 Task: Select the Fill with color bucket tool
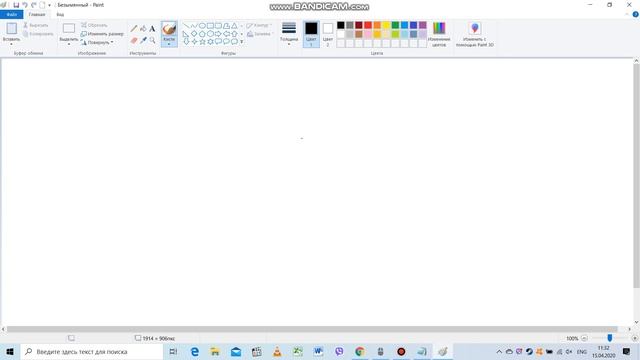click(x=143, y=29)
